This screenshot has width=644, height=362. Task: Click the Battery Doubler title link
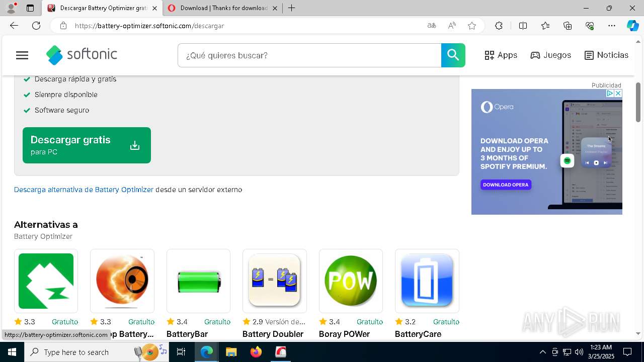[x=273, y=334]
